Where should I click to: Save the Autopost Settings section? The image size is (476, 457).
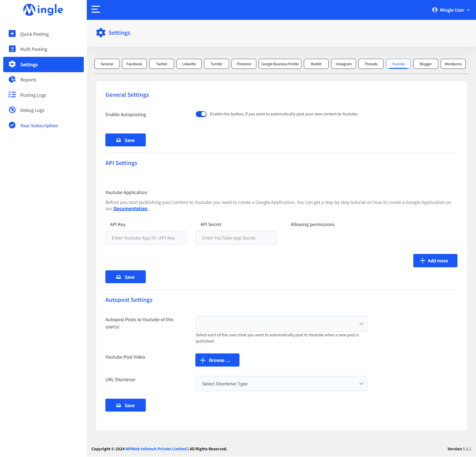[125, 405]
